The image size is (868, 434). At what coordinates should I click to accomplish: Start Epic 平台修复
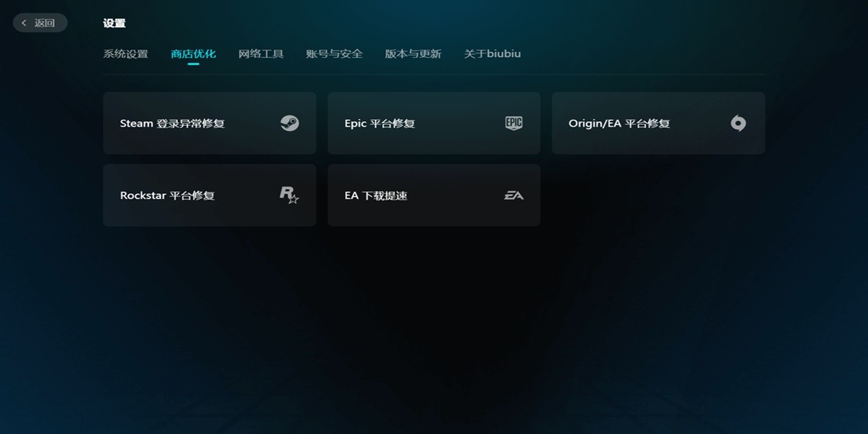pos(433,123)
